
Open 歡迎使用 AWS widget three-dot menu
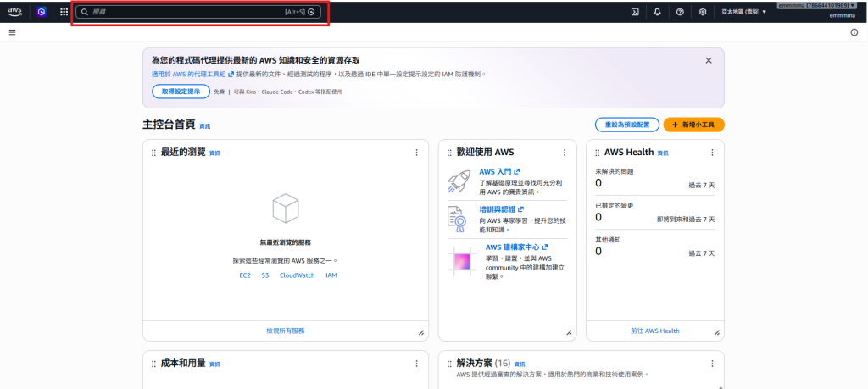click(565, 153)
